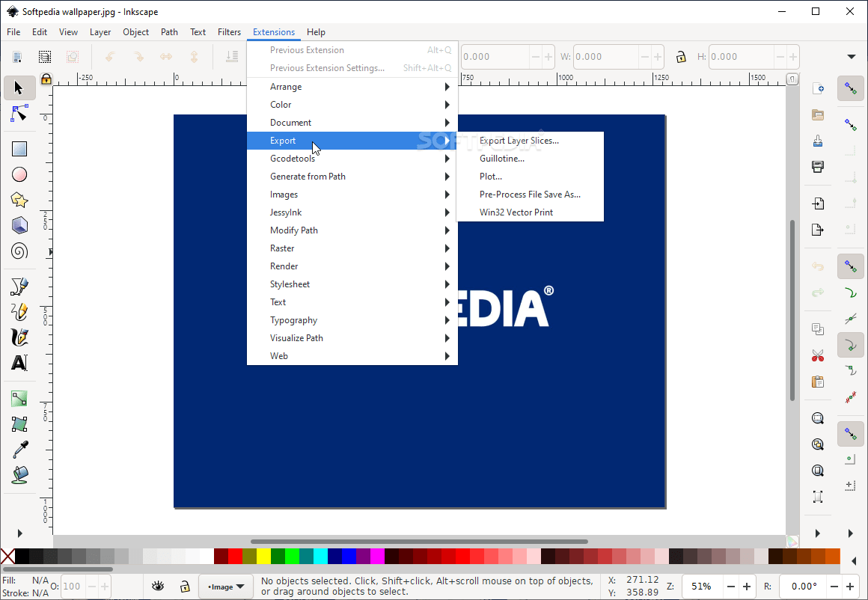Select the Dropper tool
The height and width of the screenshot is (600, 868).
19,450
